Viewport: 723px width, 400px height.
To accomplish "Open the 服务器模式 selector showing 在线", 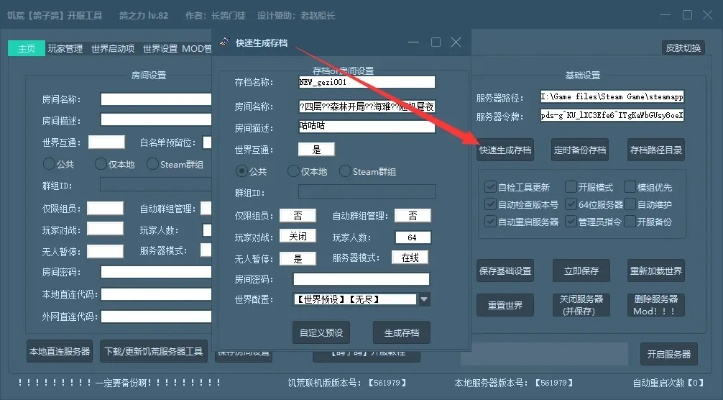I will pyautogui.click(x=407, y=258).
